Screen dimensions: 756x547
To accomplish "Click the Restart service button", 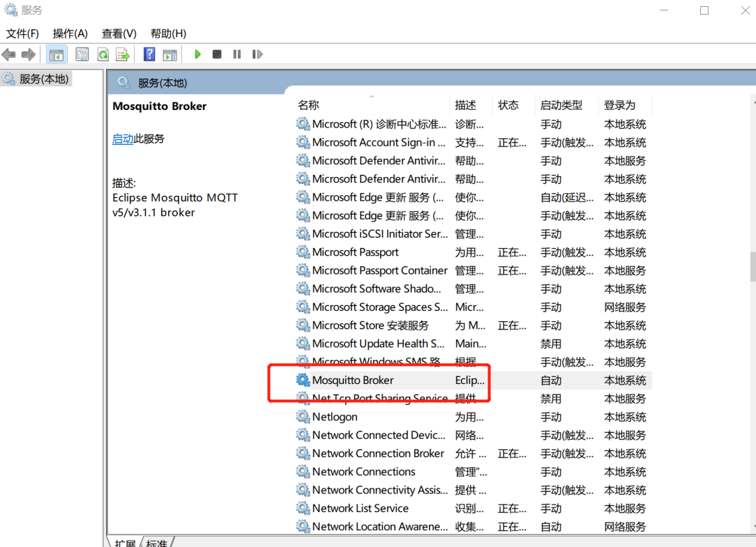I will 257,54.
